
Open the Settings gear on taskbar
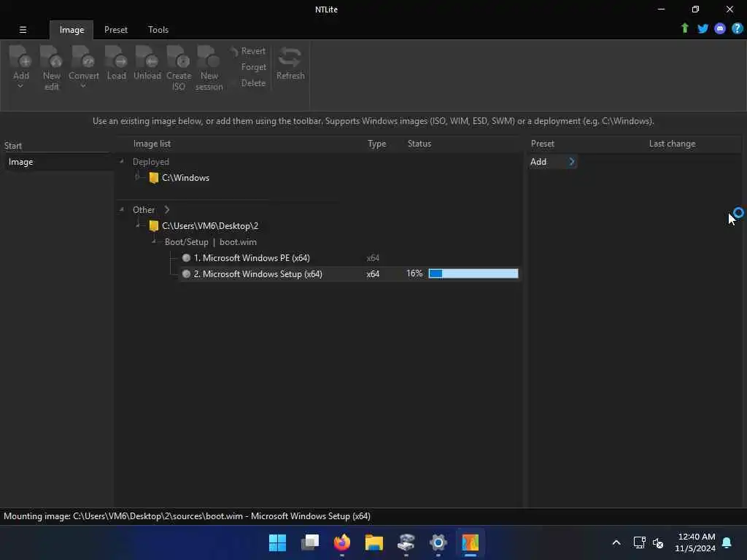coord(438,542)
